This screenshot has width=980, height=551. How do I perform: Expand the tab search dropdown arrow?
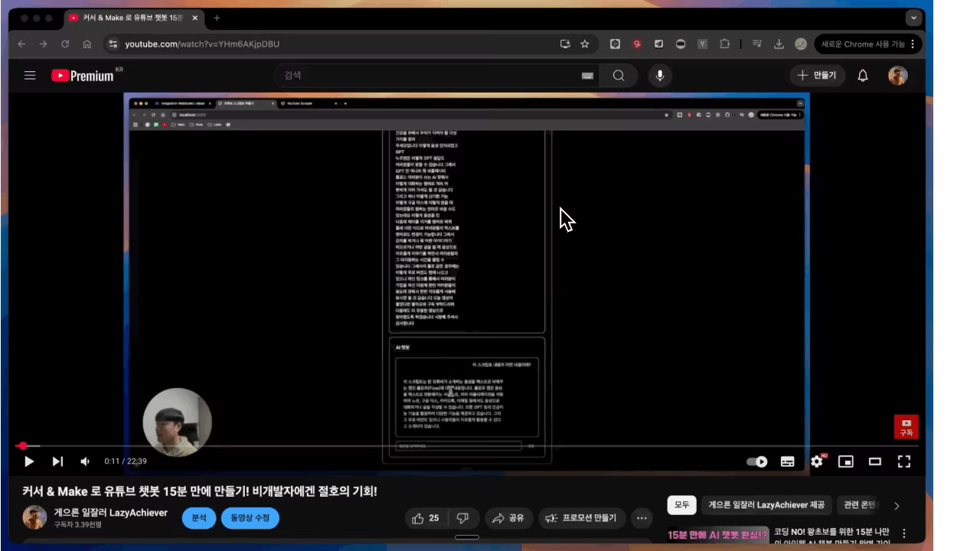click(913, 18)
